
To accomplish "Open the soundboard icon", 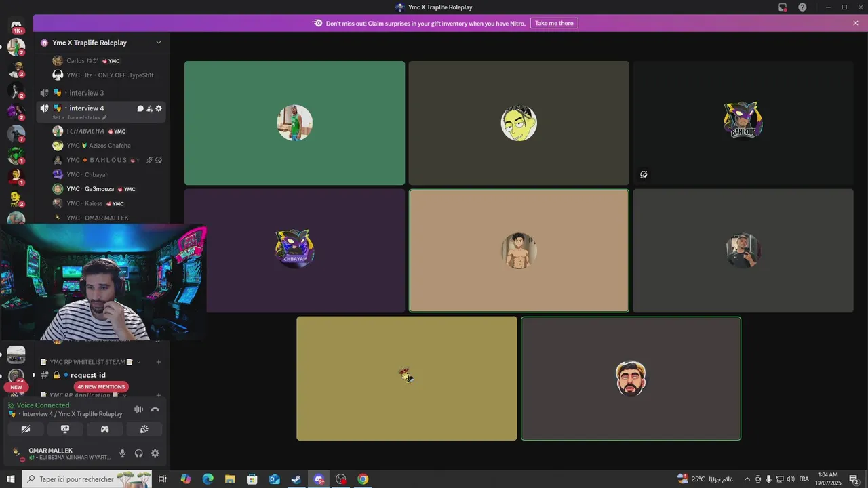I will point(144,429).
